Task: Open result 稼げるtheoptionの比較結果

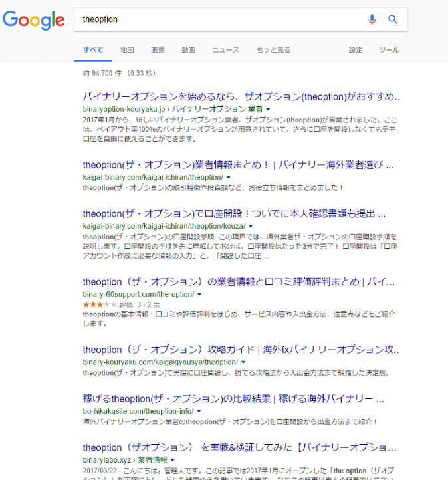Action: pos(233,399)
